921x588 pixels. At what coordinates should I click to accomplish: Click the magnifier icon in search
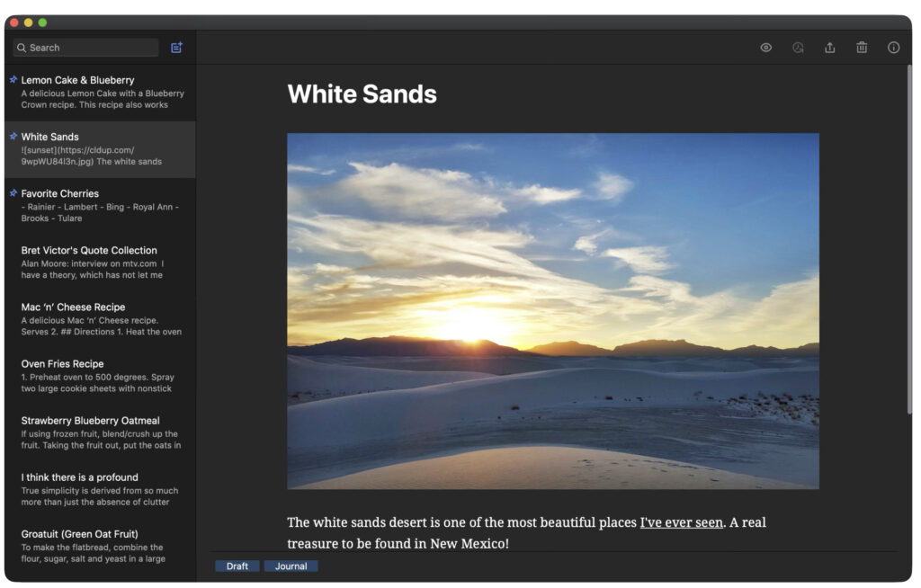point(22,48)
